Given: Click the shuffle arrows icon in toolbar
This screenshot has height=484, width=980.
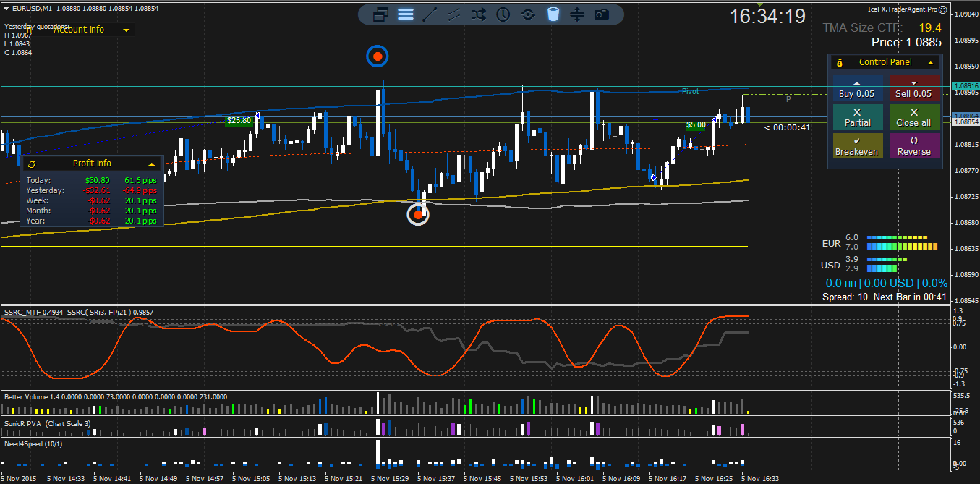Looking at the screenshot, I should tap(479, 14).
